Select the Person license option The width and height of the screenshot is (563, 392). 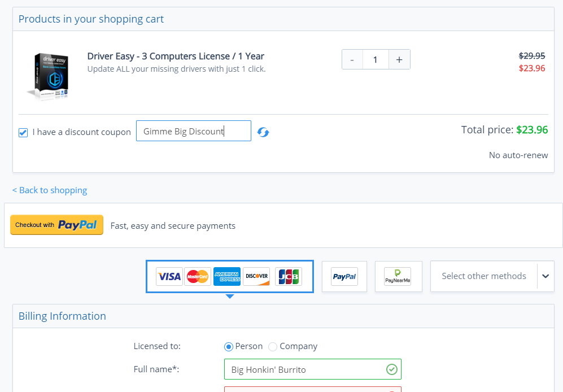click(x=229, y=346)
